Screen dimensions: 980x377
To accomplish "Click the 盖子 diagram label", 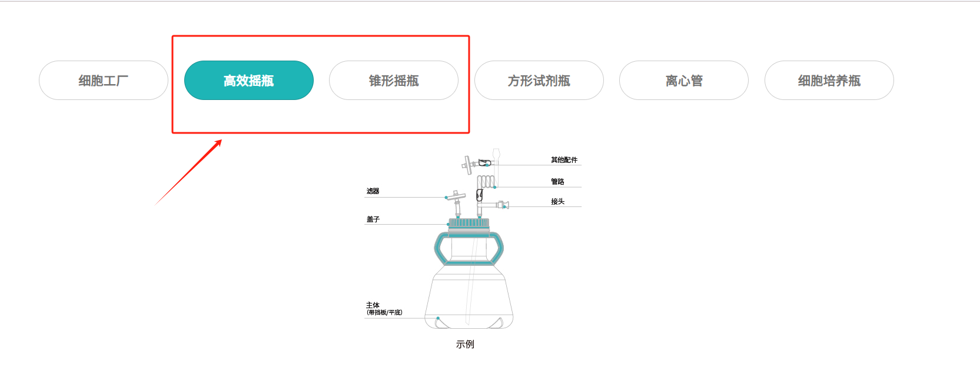I will coord(373,219).
